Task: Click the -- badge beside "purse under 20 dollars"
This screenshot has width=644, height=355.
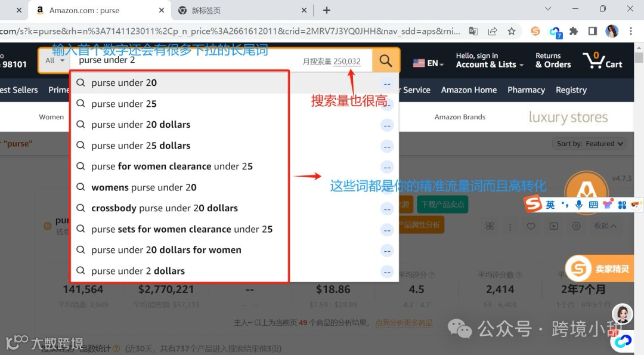Action: click(387, 125)
